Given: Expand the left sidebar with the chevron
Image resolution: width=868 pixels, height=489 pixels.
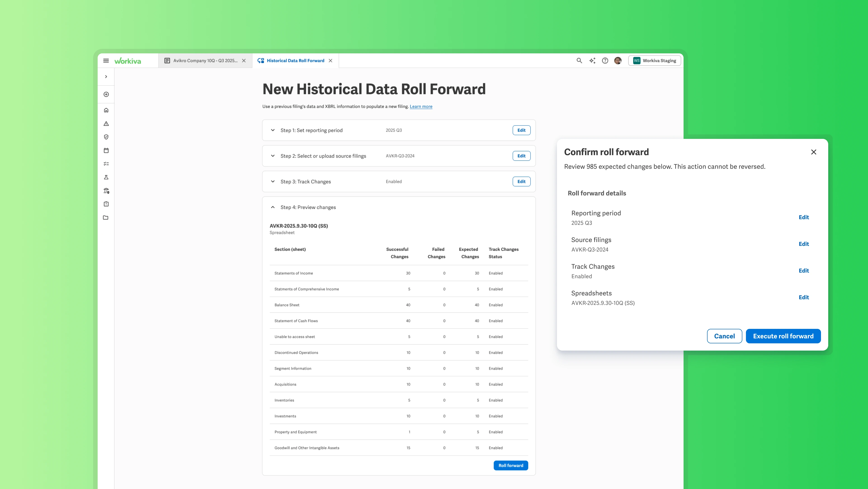Looking at the screenshot, I should pos(106,76).
